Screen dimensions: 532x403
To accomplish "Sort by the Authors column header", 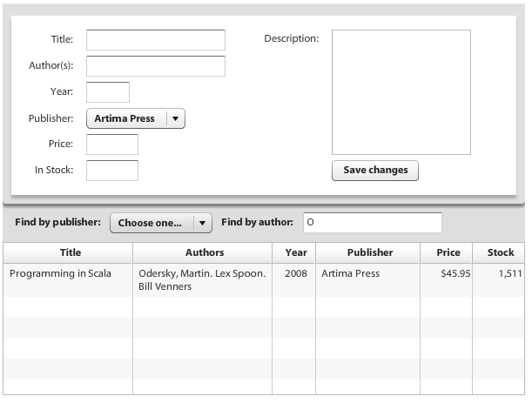I will 203,252.
